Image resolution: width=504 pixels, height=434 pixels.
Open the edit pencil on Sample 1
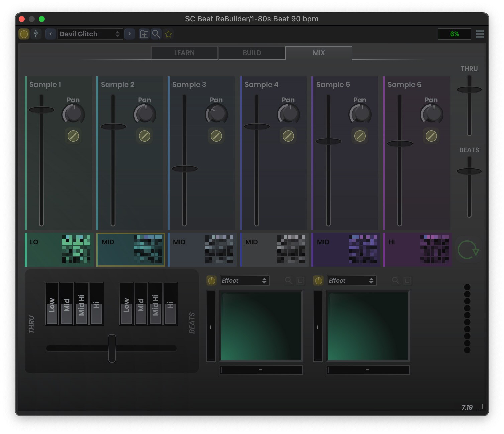[x=73, y=136]
